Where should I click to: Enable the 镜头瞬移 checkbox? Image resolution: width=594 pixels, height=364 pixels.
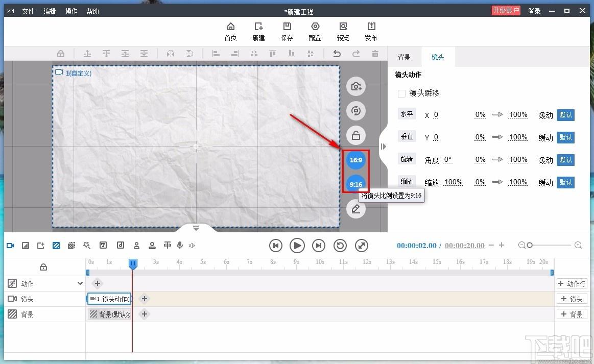coord(402,93)
